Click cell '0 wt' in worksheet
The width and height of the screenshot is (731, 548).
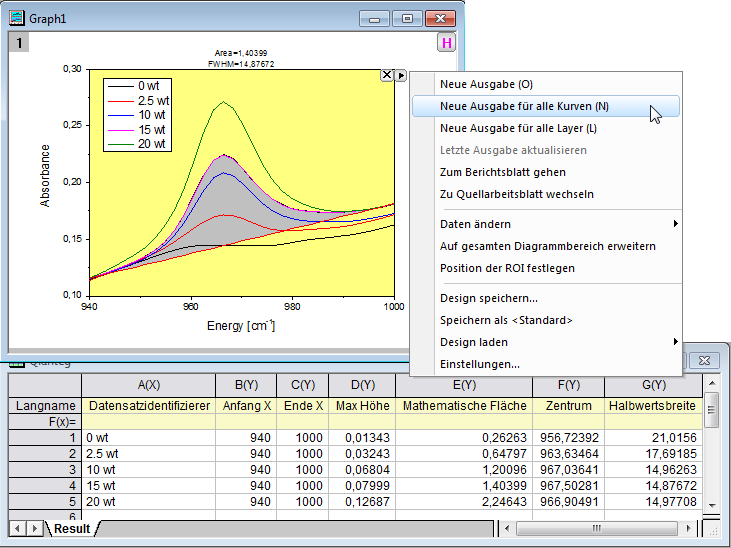point(149,438)
